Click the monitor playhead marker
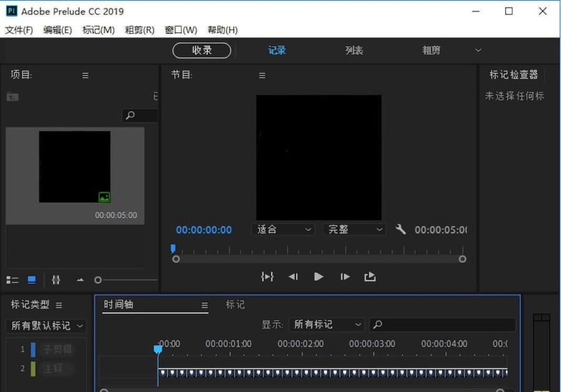561x392 pixels. [173, 248]
